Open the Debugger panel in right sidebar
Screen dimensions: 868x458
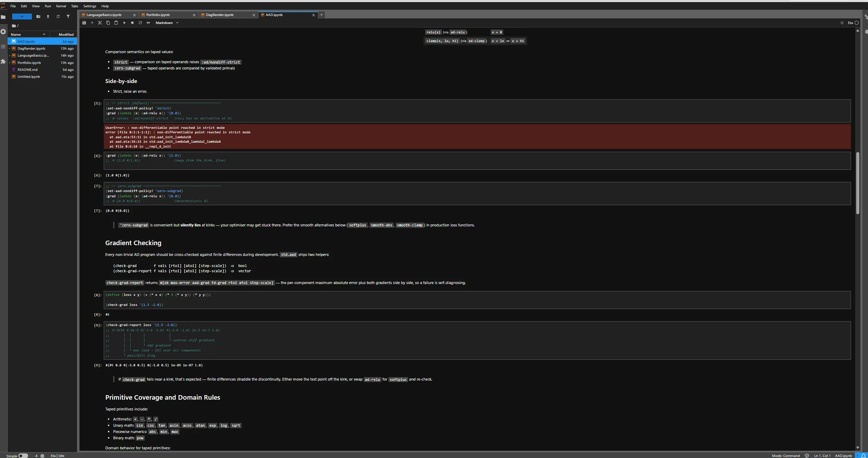pyautogui.click(x=866, y=32)
